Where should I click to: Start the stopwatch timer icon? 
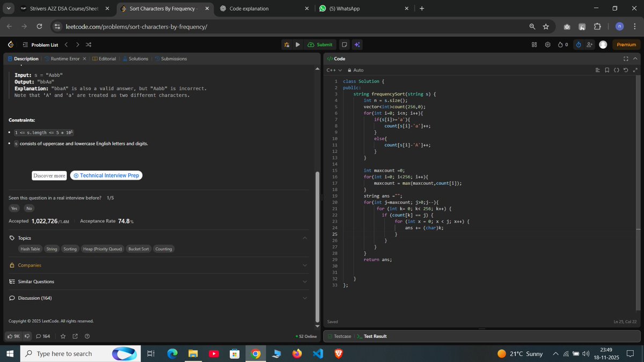tap(578, 45)
